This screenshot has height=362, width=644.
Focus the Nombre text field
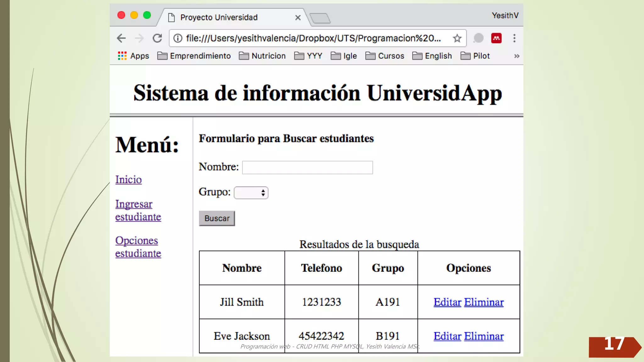[307, 167]
